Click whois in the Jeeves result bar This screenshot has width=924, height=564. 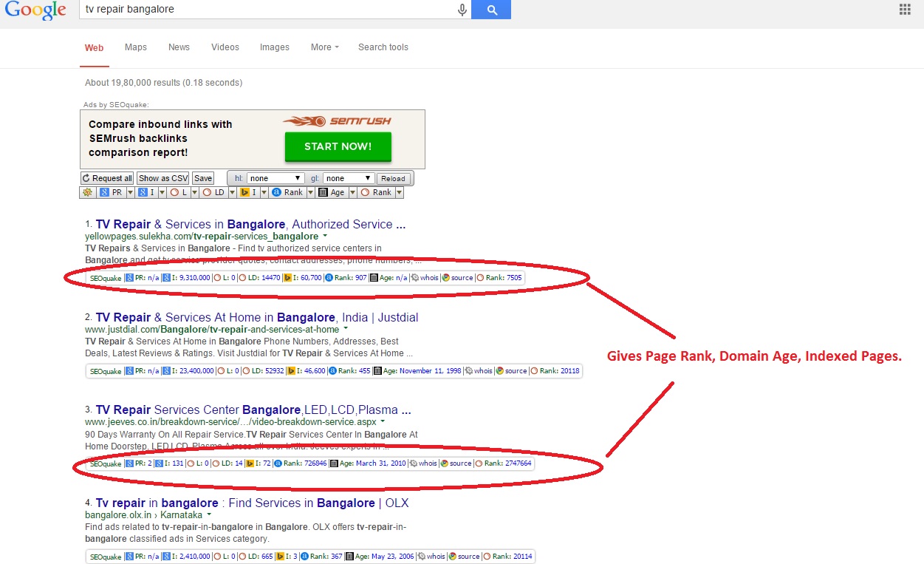[423, 463]
